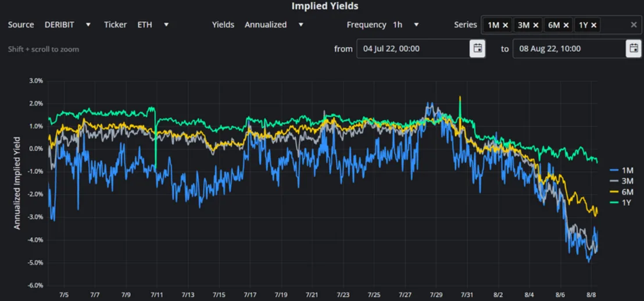Open the Ticker ETH dropdown
Screen dimensions: 644x301
[x=153, y=24]
